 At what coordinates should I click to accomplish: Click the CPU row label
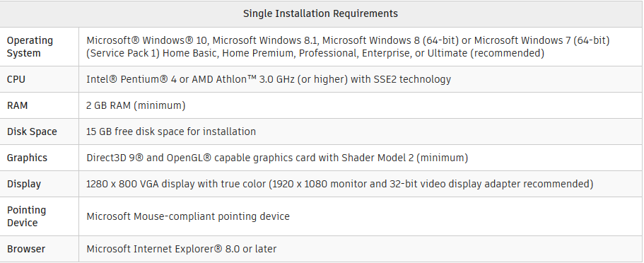(x=16, y=79)
